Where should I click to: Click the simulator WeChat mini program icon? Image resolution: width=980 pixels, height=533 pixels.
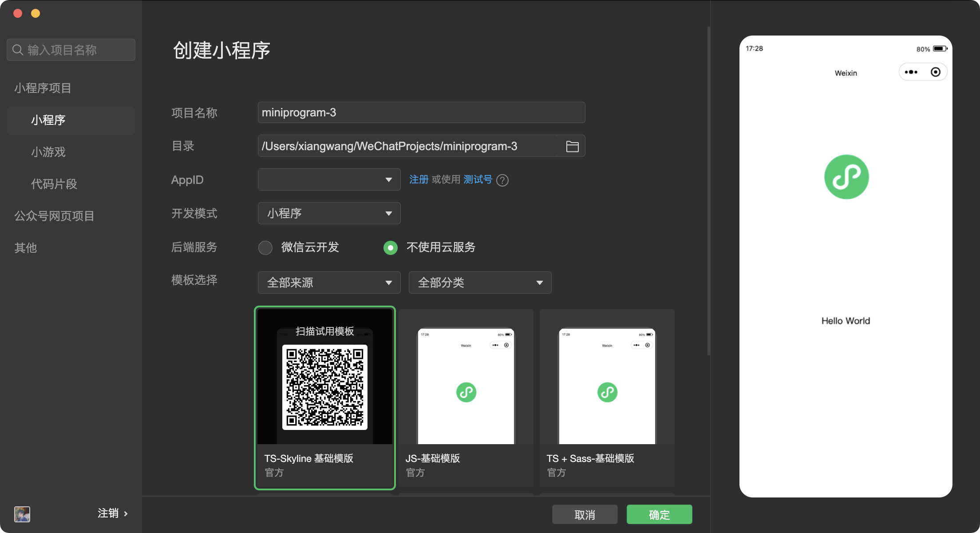[x=846, y=177]
